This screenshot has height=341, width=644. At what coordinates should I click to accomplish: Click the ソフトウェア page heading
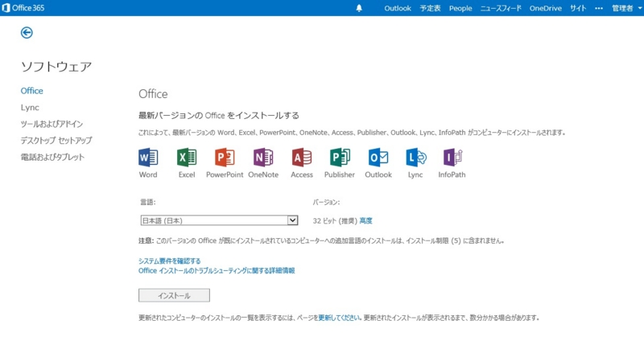[x=56, y=67]
